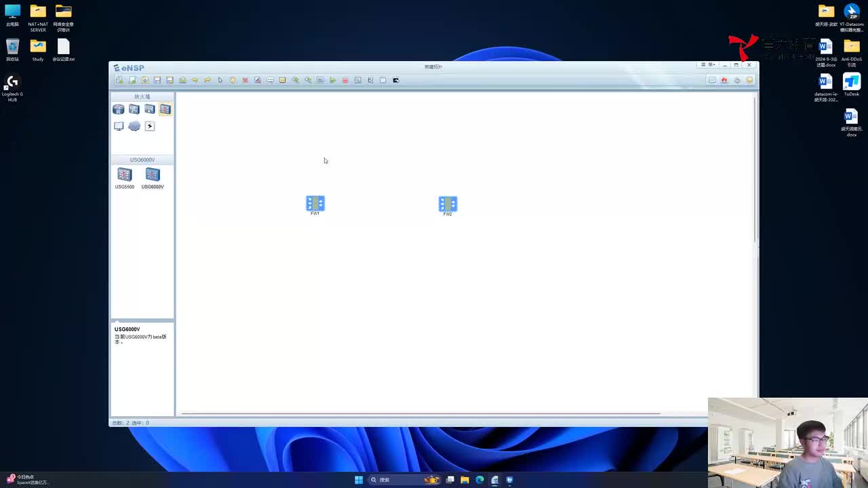Open eNSP settings gear icon
This screenshot has height=488, width=868.
737,80
